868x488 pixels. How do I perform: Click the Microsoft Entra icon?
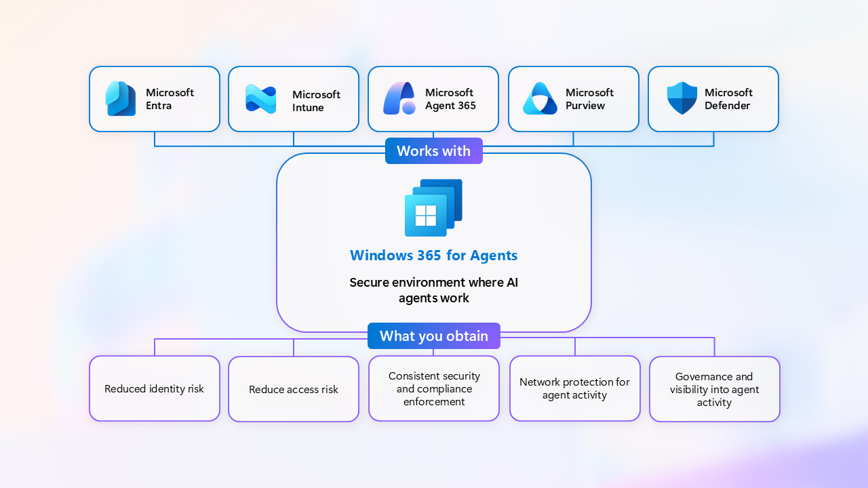tap(121, 99)
